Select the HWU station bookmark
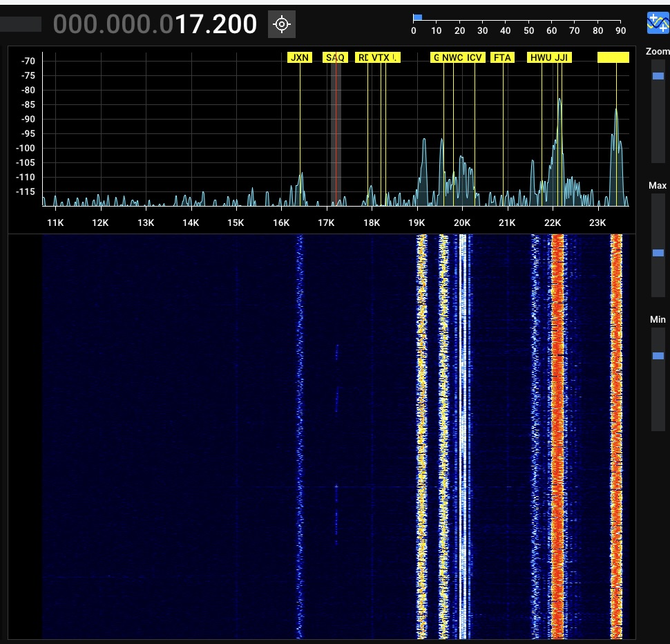The height and width of the screenshot is (644, 670). 541,57
